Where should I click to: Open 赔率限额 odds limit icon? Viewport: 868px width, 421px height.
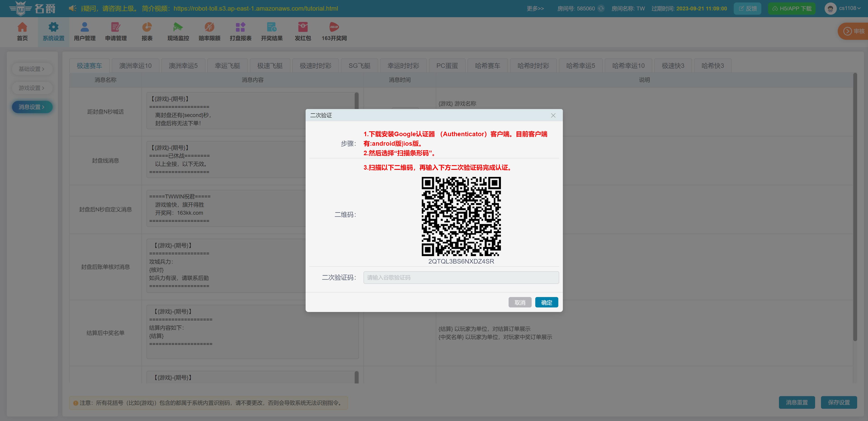click(x=209, y=27)
